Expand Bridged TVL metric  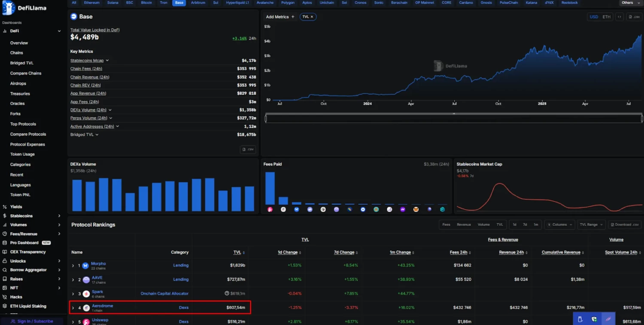tap(97, 135)
